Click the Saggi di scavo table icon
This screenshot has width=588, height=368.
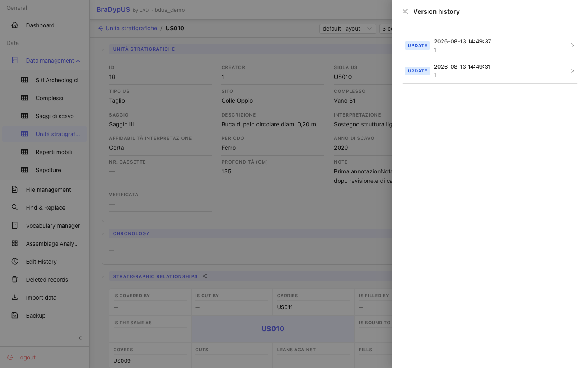pyautogui.click(x=24, y=116)
